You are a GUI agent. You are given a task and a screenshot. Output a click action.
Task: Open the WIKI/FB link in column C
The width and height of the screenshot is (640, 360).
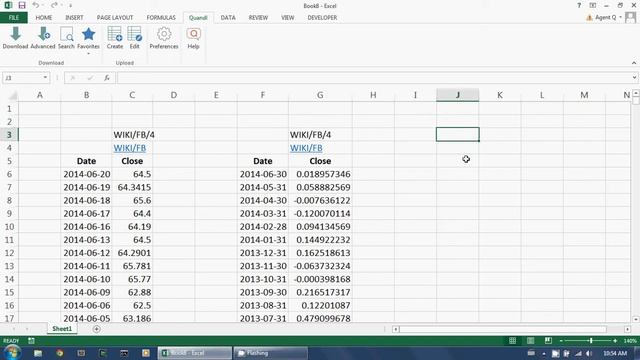coord(130,148)
